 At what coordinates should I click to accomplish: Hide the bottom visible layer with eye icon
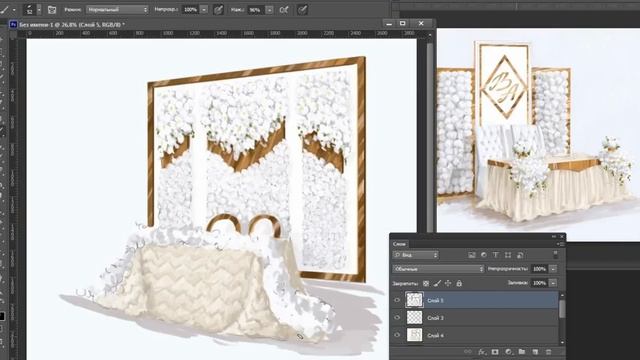(x=397, y=335)
